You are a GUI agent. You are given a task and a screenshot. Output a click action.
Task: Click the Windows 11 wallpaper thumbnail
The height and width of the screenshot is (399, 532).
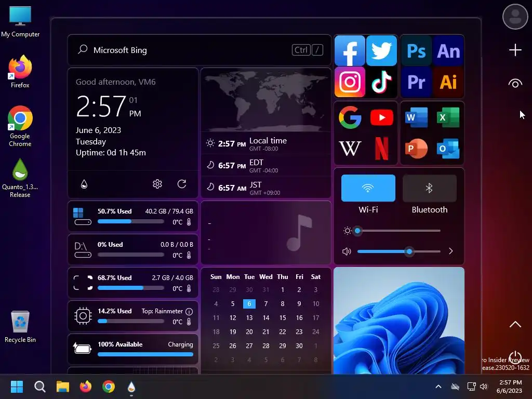398,320
